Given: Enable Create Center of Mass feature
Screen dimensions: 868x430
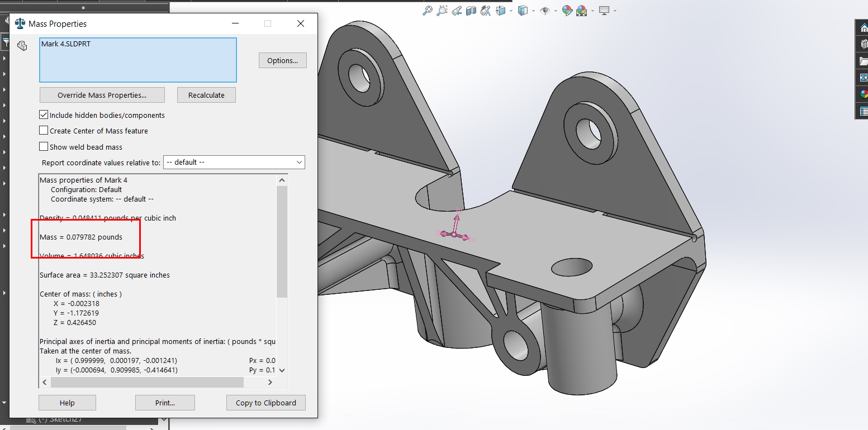Looking at the screenshot, I should click(44, 130).
